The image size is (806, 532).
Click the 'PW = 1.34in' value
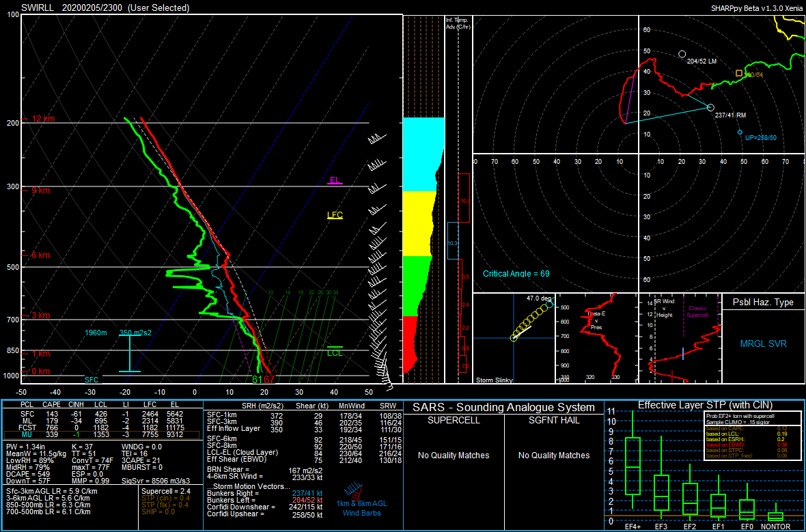[x=25, y=447]
